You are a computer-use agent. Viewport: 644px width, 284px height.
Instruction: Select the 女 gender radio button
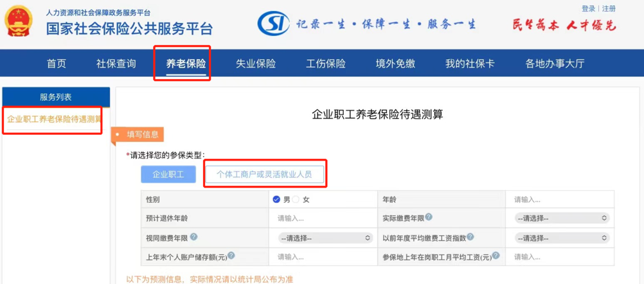[x=296, y=199]
